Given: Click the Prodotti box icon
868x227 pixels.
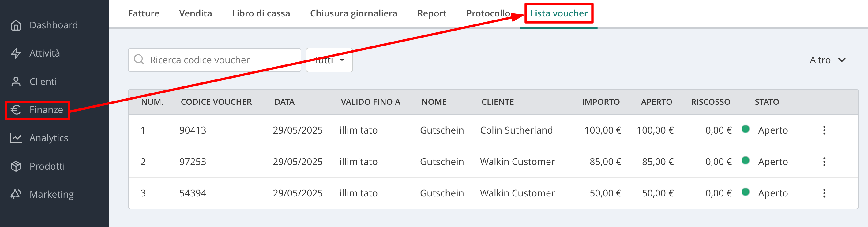Looking at the screenshot, I should (16, 166).
